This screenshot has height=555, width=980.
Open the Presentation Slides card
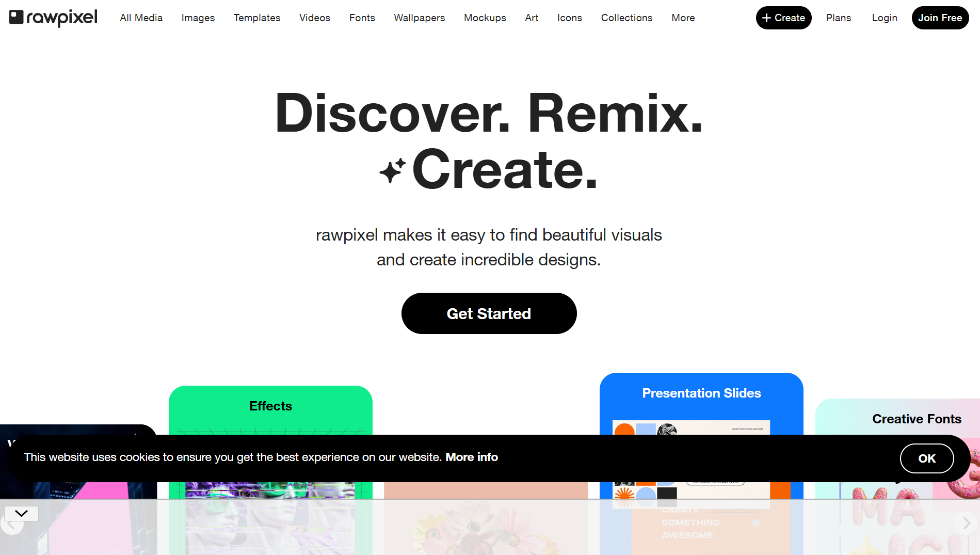[701, 404]
